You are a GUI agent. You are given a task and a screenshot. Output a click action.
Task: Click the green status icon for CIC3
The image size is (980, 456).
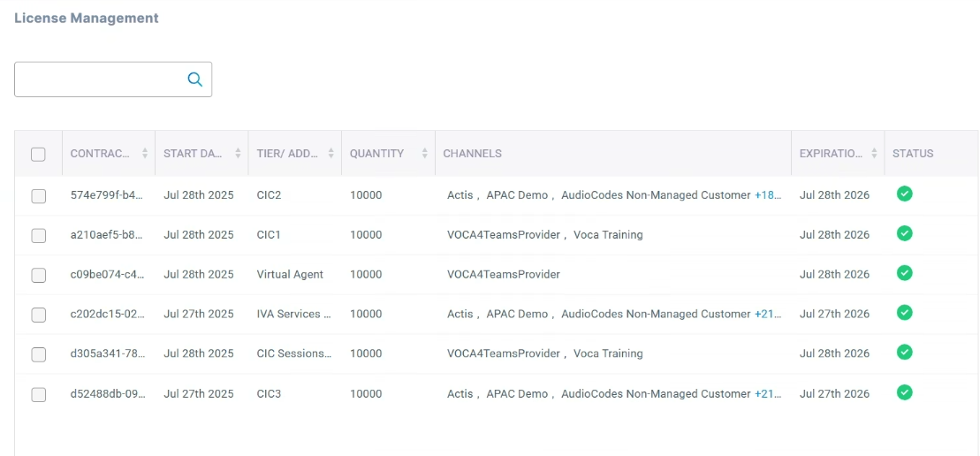coord(904,391)
